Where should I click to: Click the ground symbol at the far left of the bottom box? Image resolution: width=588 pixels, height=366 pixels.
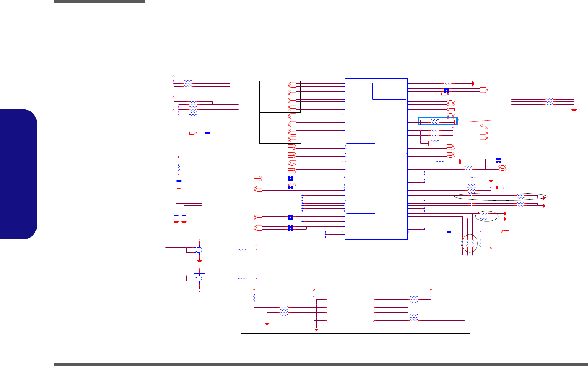[267, 323]
